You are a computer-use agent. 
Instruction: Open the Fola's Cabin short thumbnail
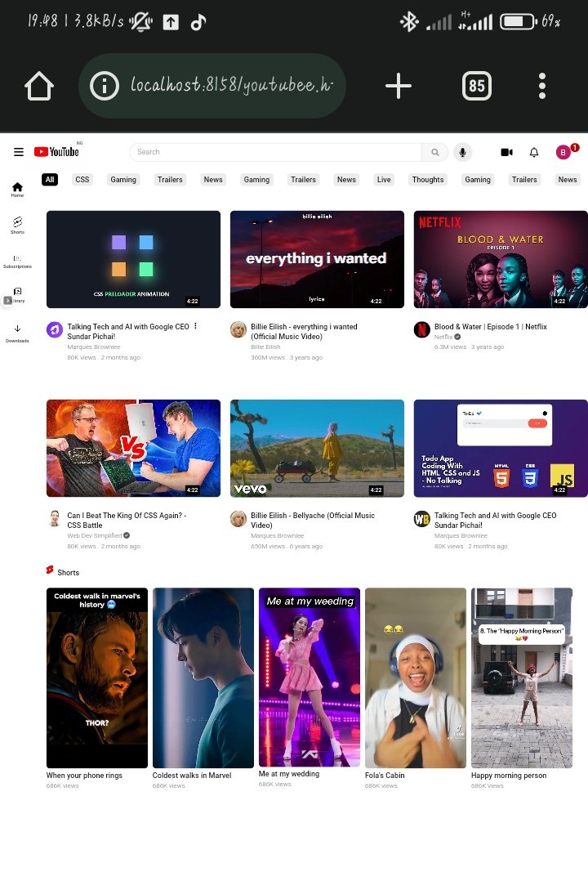pos(416,678)
